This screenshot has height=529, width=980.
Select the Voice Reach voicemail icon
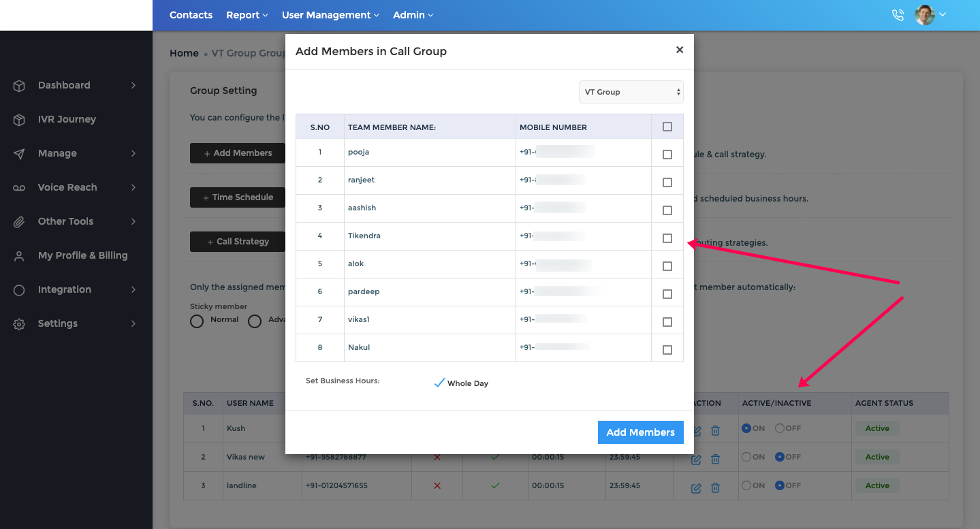pos(18,187)
